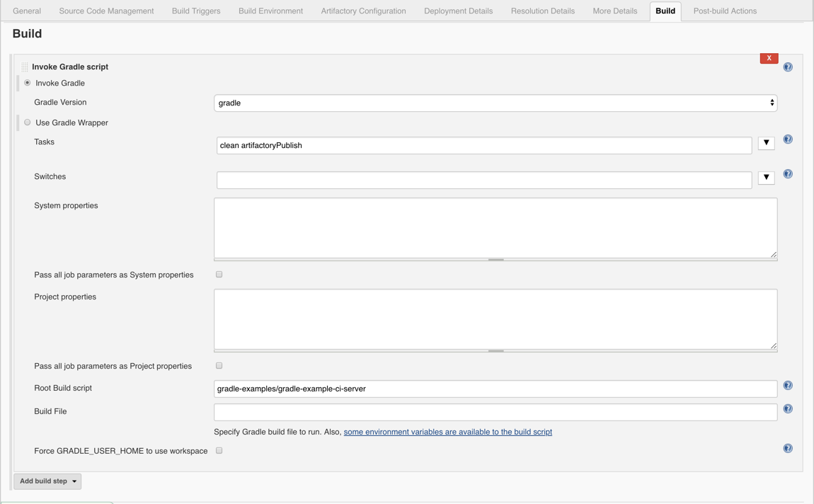
Task: Select the Use Gradle Wrapper radio button
Action: [x=27, y=122]
